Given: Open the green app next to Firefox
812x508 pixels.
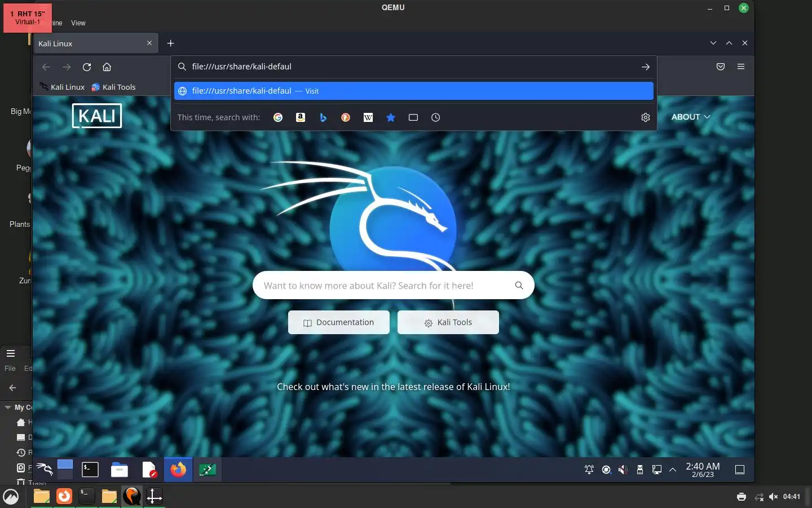Looking at the screenshot, I should pyautogui.click(x=208, y=469).
